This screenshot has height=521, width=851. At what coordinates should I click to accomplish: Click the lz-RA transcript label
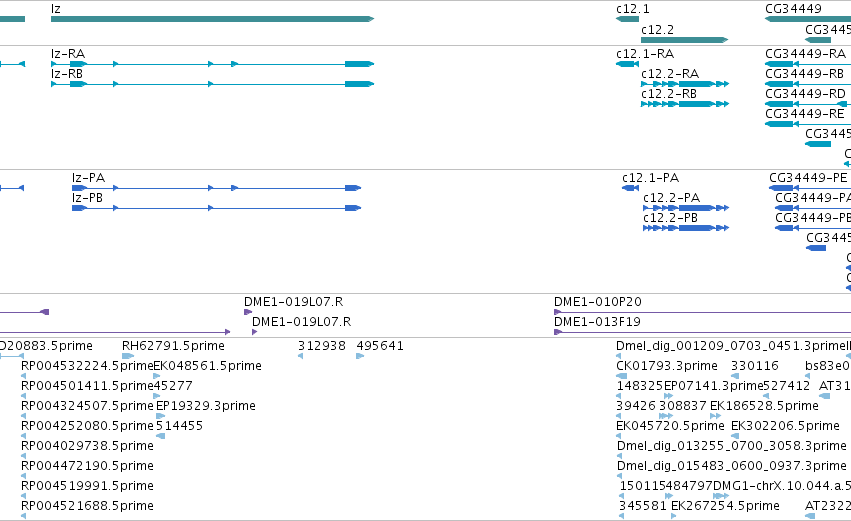(68, 54)
